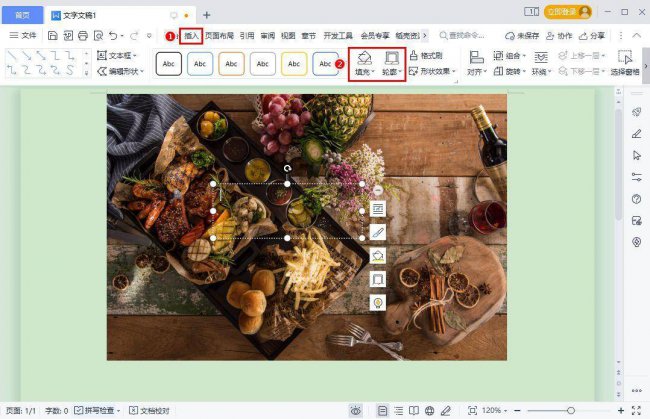This screenshot has width=650, height=419.
Task: Open the 填充 shape fill tool
Action: click(x=364, y=64)
